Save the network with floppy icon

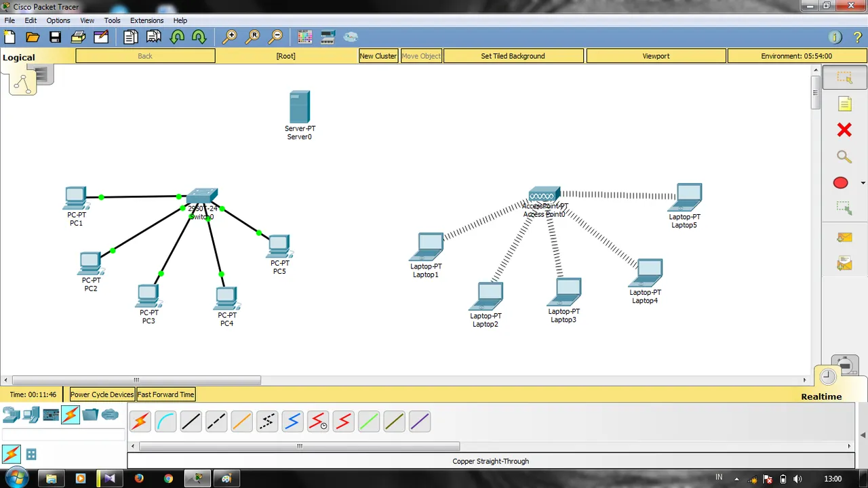click(x=55, y=37)
